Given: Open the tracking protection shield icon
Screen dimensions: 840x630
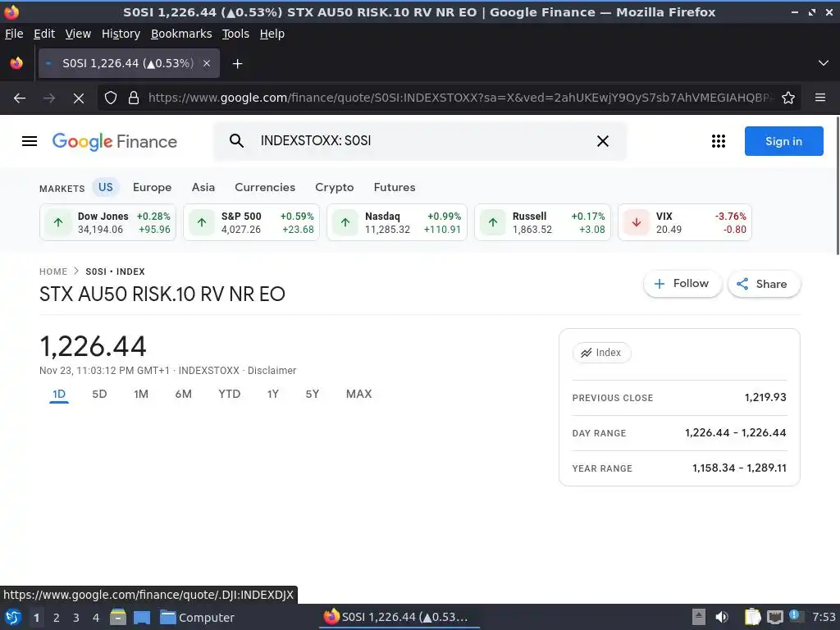Looking at the screenshot, I should (x=111, y=98).
